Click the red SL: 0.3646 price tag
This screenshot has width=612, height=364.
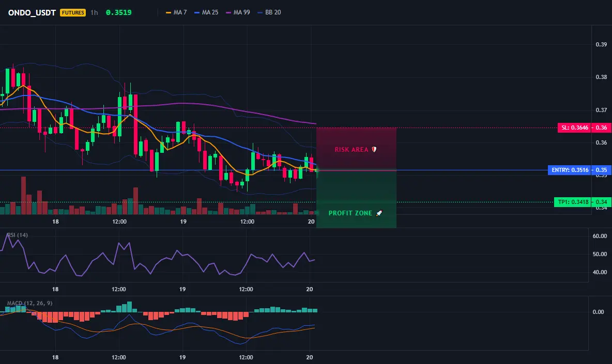(574, 128)
